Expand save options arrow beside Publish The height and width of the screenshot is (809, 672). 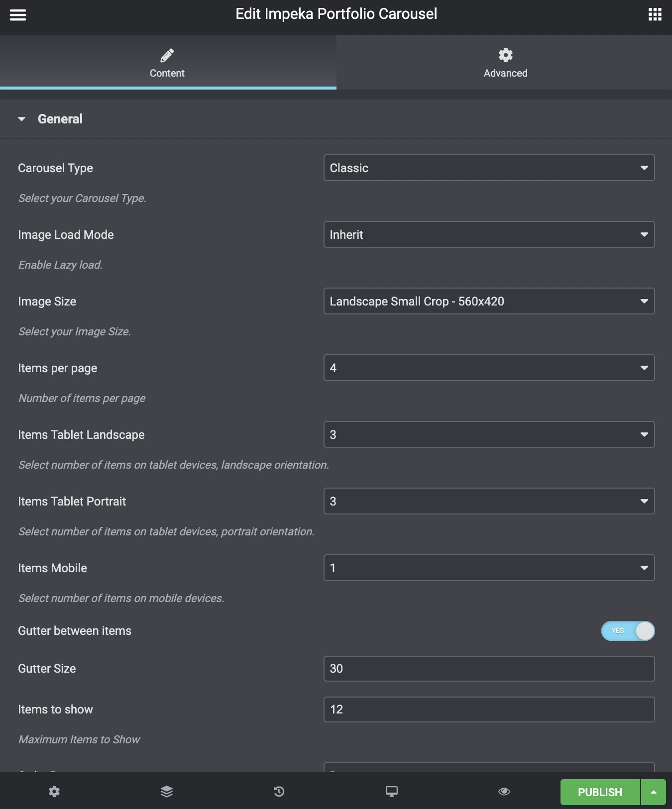[x=654, y=792]
